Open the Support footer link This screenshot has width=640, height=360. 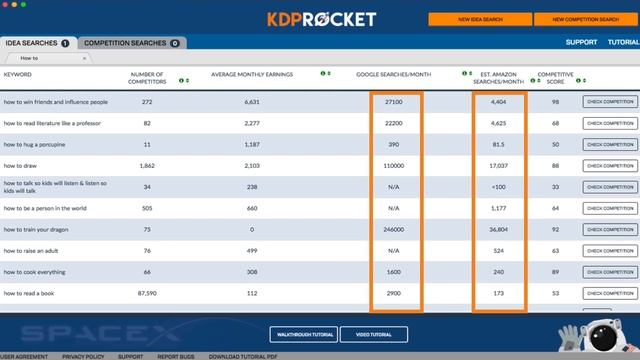pyautogui.click(x=131, y=357)
